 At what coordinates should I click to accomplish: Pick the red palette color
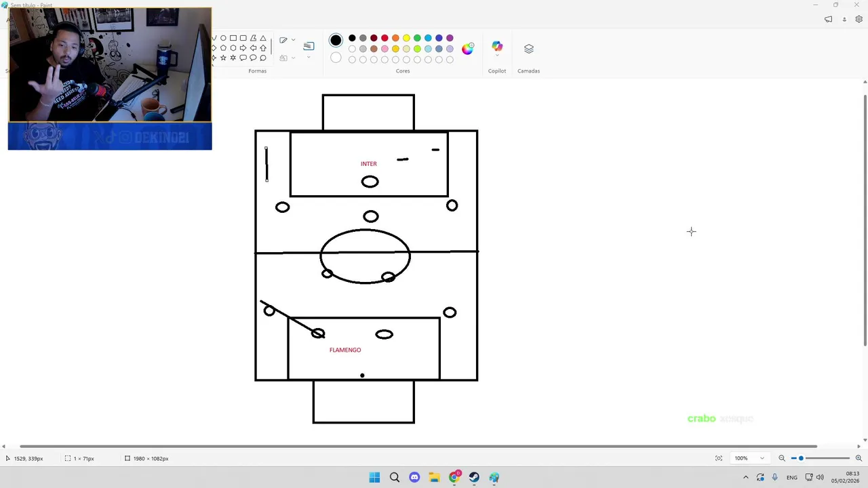coord(384,38)
